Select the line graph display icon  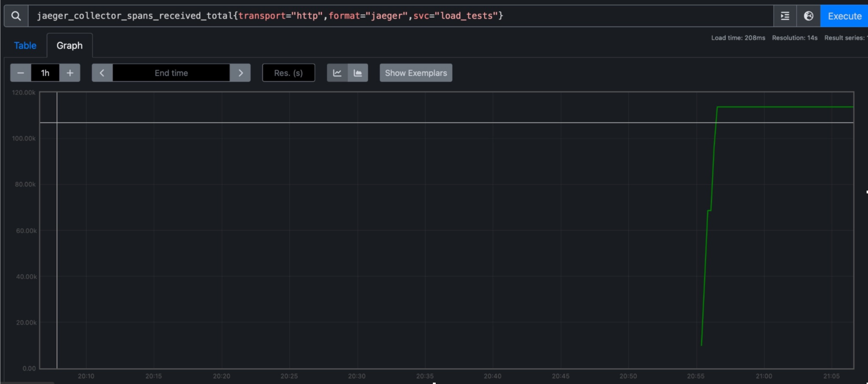tap(337, 72)
